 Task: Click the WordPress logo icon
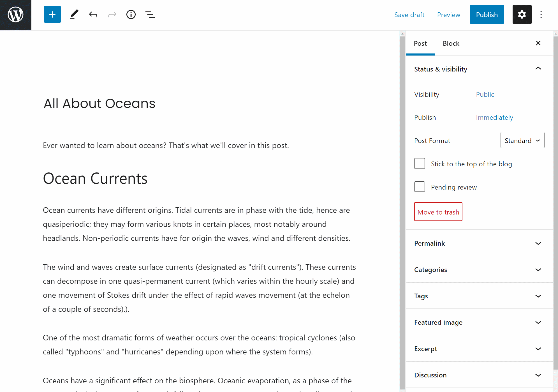click(15, 15)
